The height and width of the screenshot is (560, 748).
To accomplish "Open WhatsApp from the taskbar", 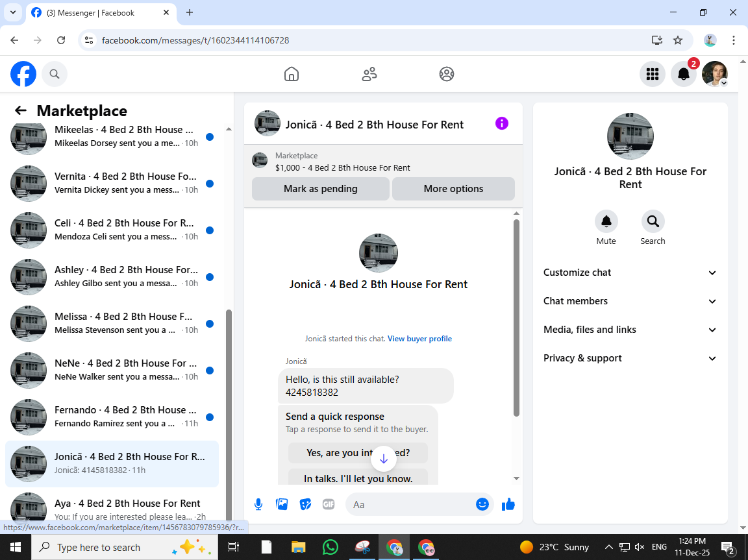I will (330, 547).
